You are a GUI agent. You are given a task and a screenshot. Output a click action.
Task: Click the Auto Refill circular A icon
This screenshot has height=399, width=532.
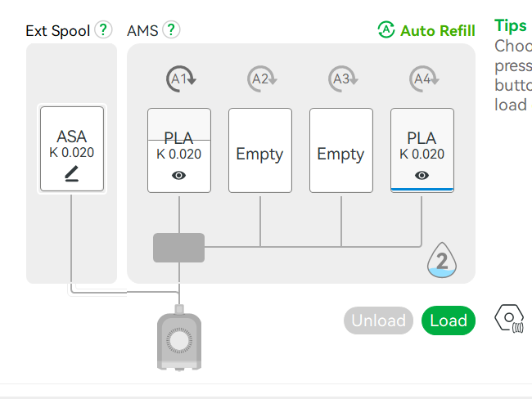coord(386,29)
